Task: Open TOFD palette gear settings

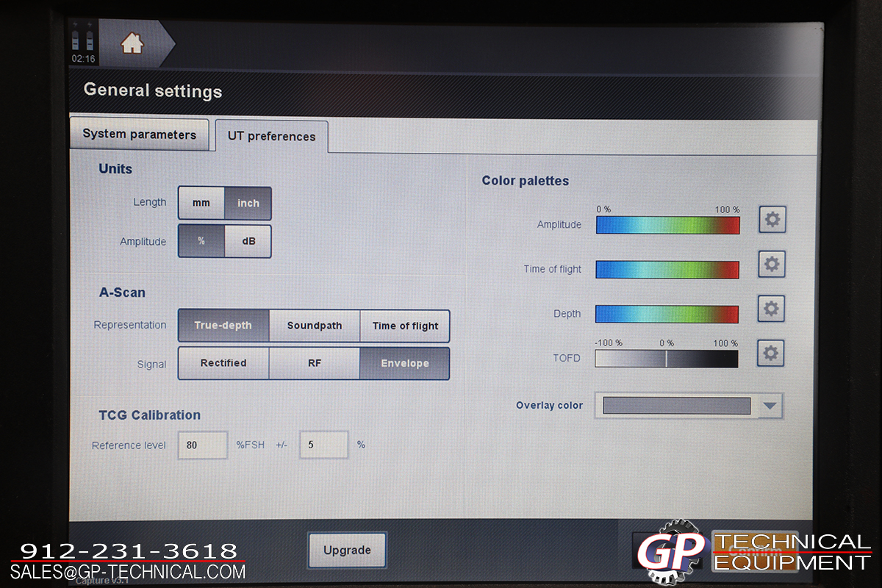Action: pyautogui.click(x=770, y=354)
